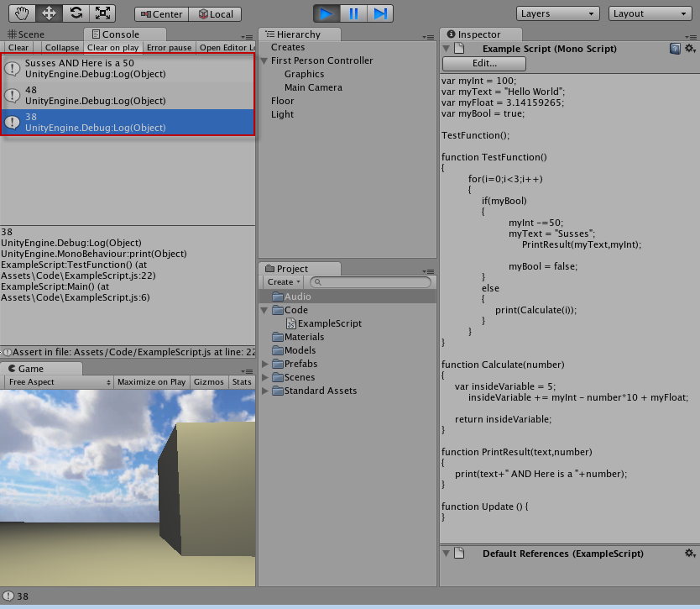This screenshot has width=700, height=609.
Task: Click the script help documentation icon in Inspector
Action: click(x=676, y=48)
